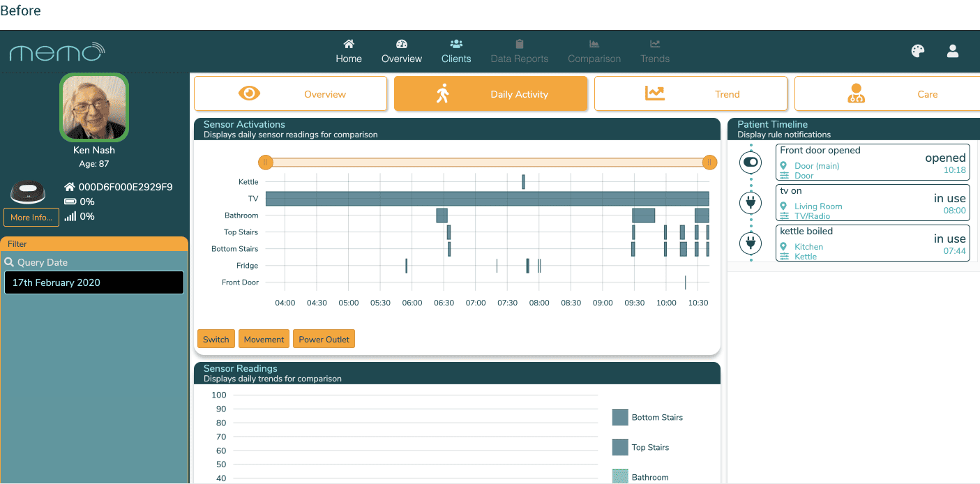The width and height of the screenshot is (980, 484).
Task: Click Ken Nash's profile photo
Action: [x=94, y=108]
